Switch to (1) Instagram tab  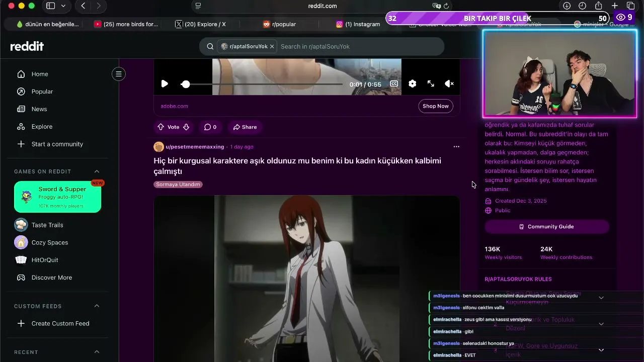358,24
